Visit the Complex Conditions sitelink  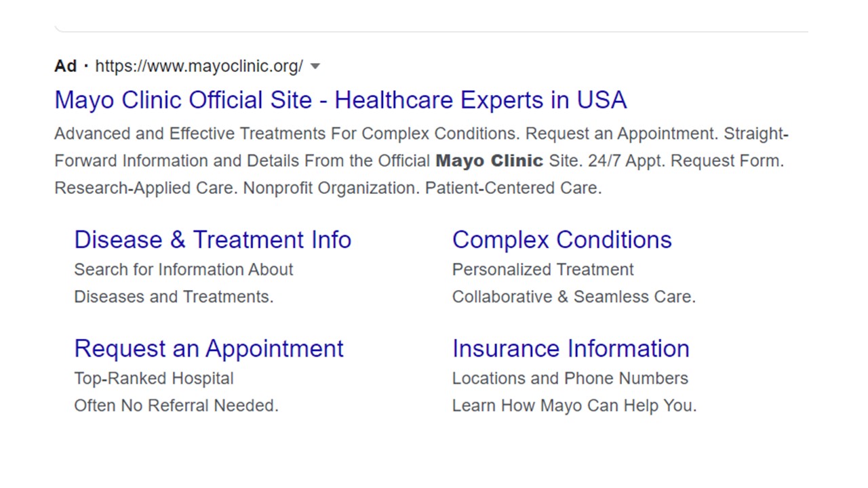click(x=562, y=240)
